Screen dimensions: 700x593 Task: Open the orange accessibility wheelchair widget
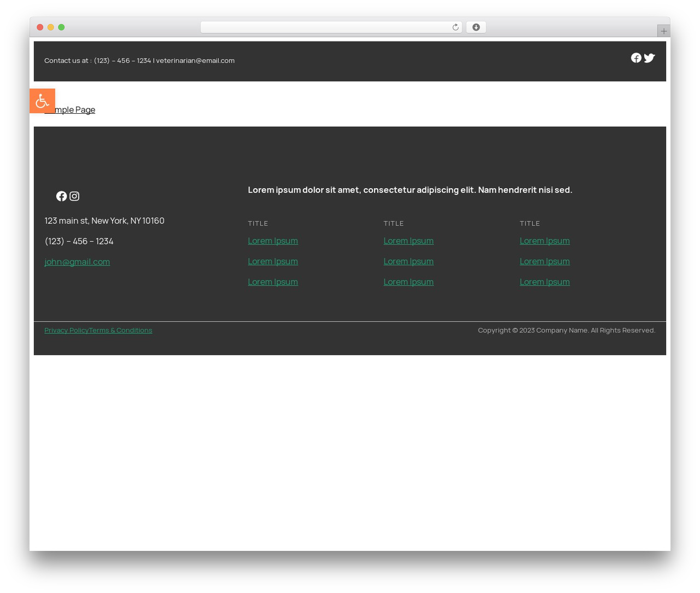point(42,101)
